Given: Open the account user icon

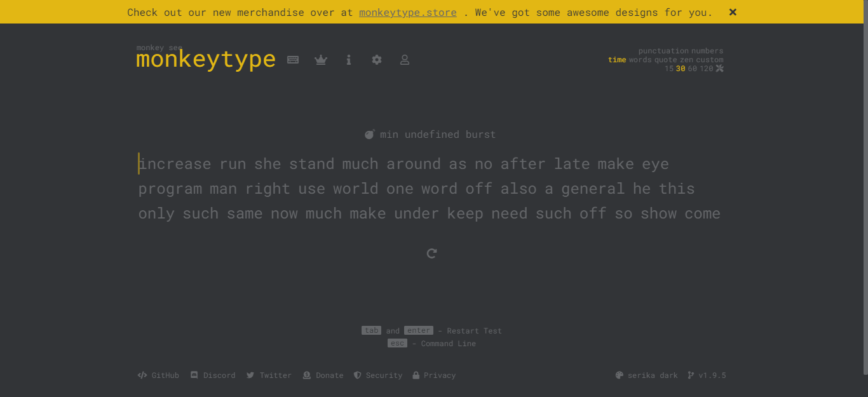Looking at the screenshot, I should coord(405,60).
